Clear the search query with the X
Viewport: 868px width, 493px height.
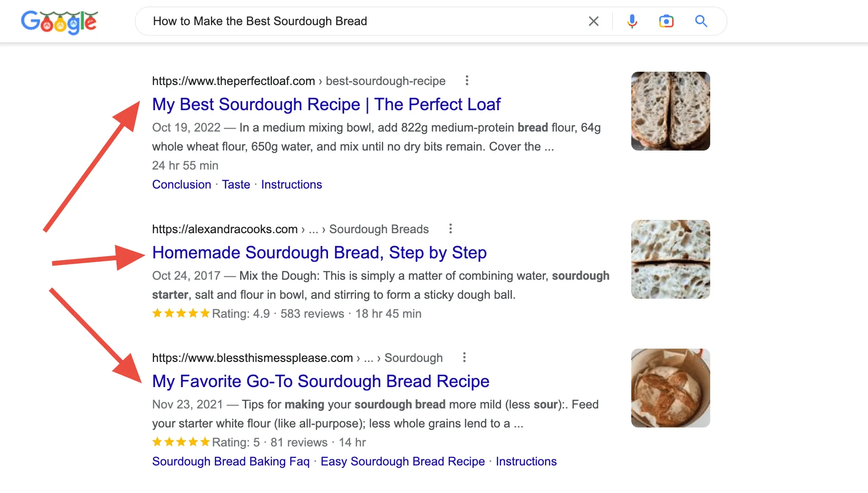click(593, 21)
